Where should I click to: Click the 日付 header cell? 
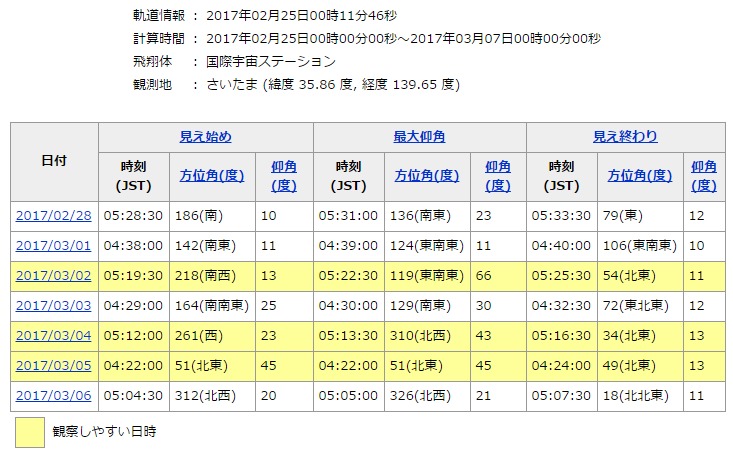pyautogui.click(x=54, y=161)
